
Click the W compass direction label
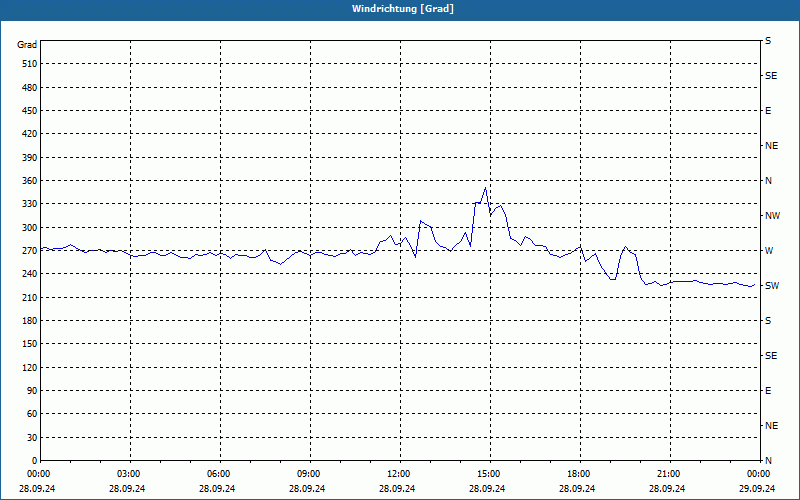[x=768, y=251]
